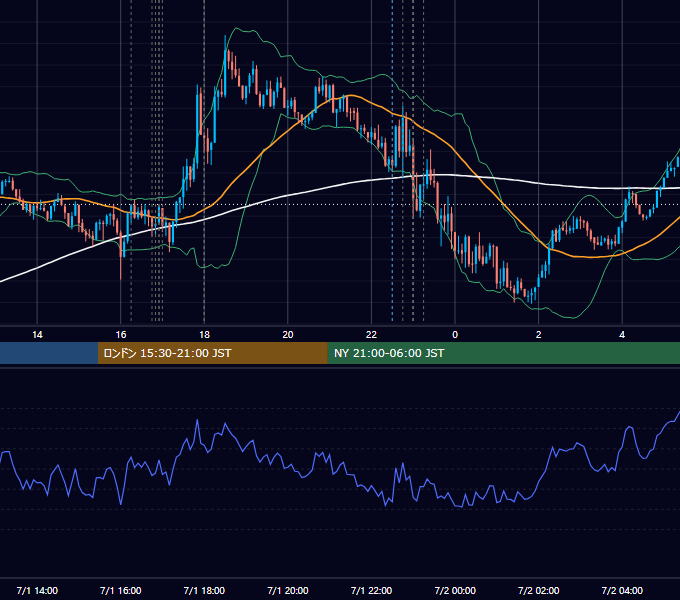Click the 4 hour label on price chart axis

[622, 335]
